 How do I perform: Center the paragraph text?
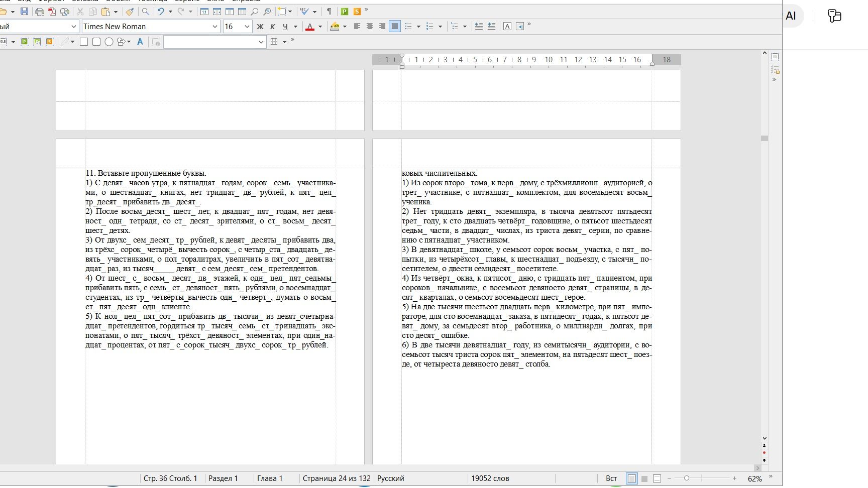pyautogui.click(x=370, y=26)
